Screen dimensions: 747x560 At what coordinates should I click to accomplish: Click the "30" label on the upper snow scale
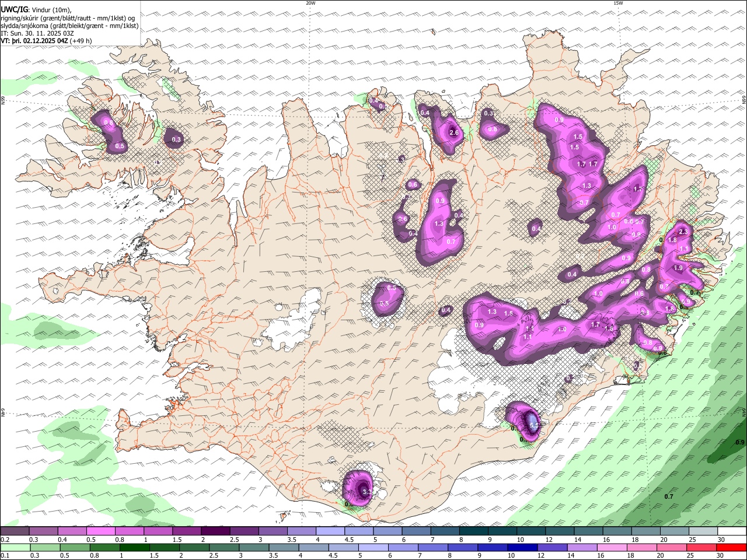721,540
